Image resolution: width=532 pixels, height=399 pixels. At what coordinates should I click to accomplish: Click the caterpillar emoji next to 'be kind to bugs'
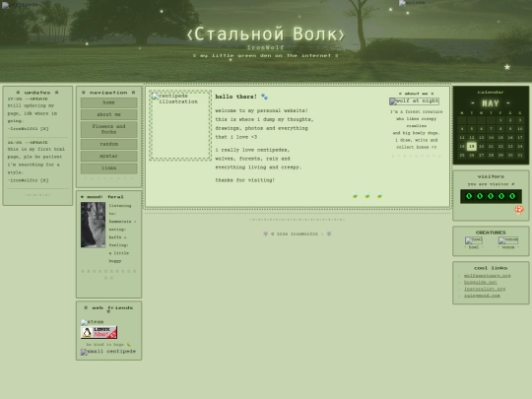(129, 345)
